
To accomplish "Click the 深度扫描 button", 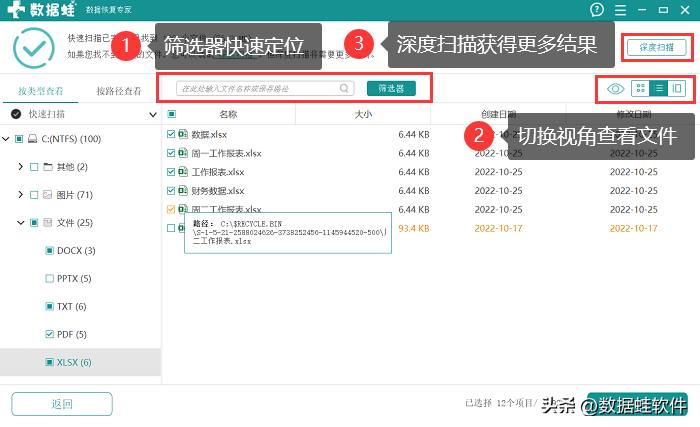I will (657, 47).
